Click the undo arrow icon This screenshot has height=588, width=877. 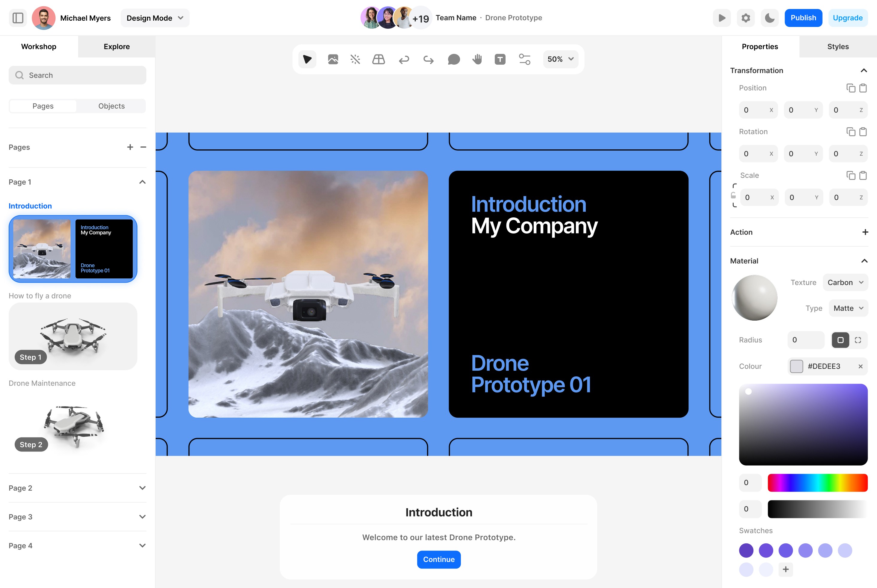coord(404,59)
